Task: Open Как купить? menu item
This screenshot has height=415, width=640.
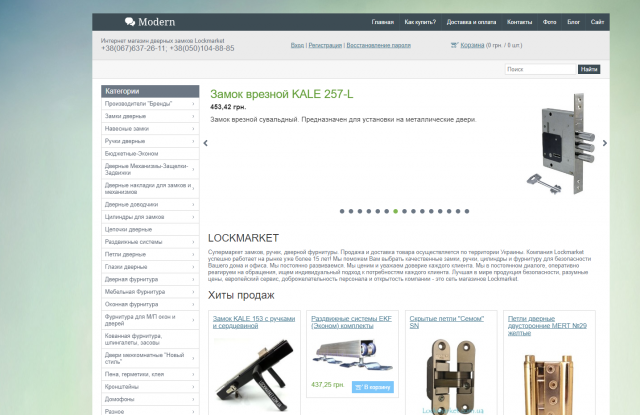Action: click(420, 22)
